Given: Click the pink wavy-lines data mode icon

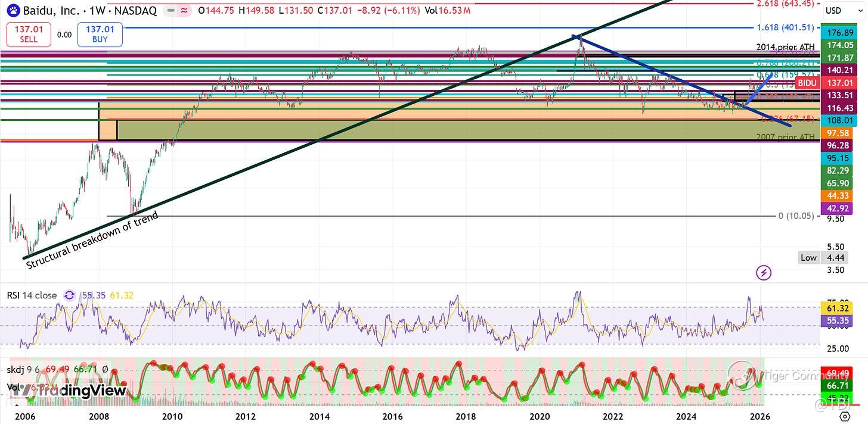Looking at the screenshot, I should point(184,10).
